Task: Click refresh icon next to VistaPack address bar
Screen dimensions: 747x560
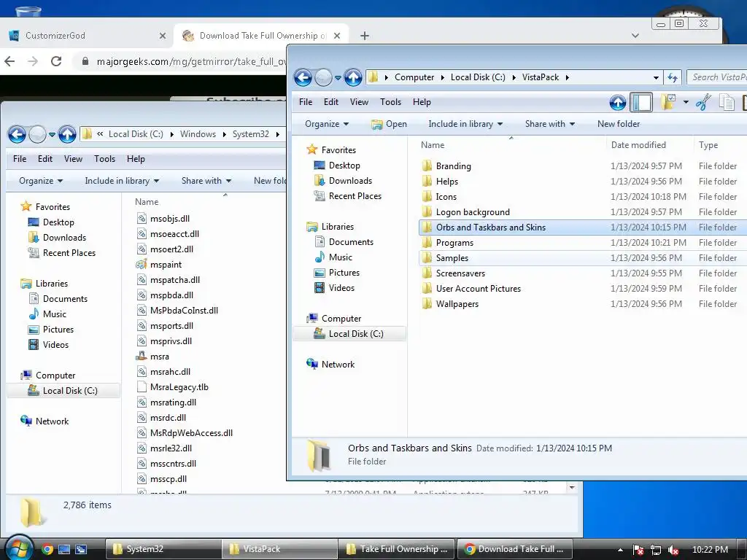Action: pos(673,77)
